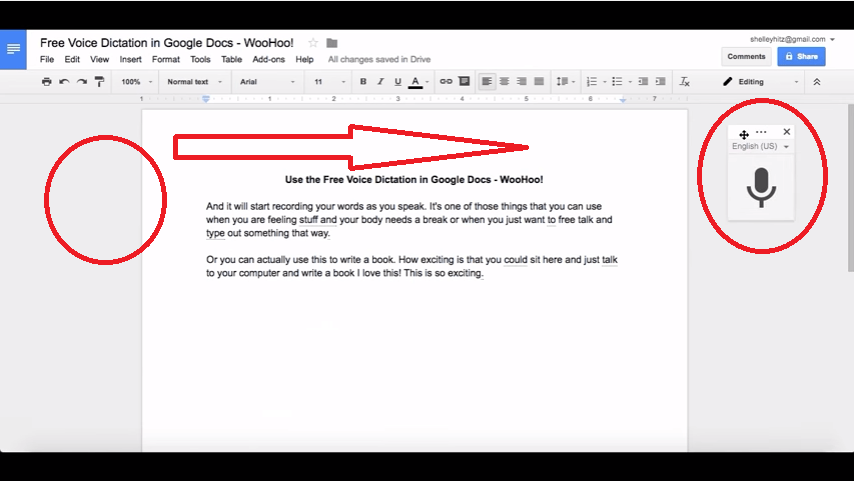Select the left indent ruler marker
This screenshot has height=481, width=854.
[x=206, y=99]
